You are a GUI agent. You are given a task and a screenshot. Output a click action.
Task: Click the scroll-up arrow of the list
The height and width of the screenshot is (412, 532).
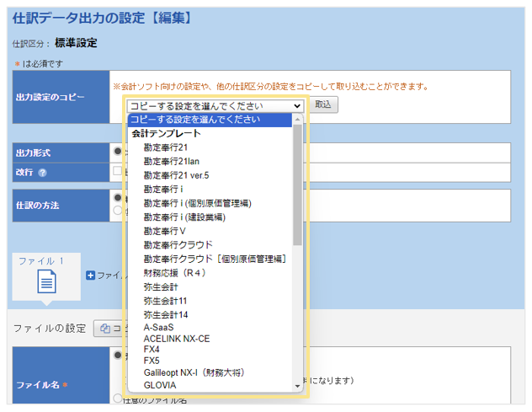click(x=297, y=119)
